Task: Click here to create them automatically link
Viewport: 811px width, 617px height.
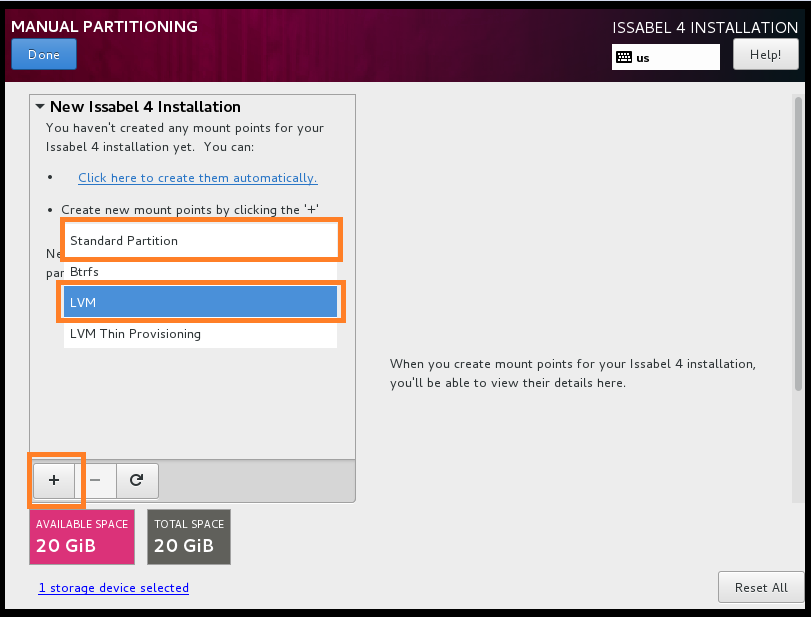Action: click(198, 178)
